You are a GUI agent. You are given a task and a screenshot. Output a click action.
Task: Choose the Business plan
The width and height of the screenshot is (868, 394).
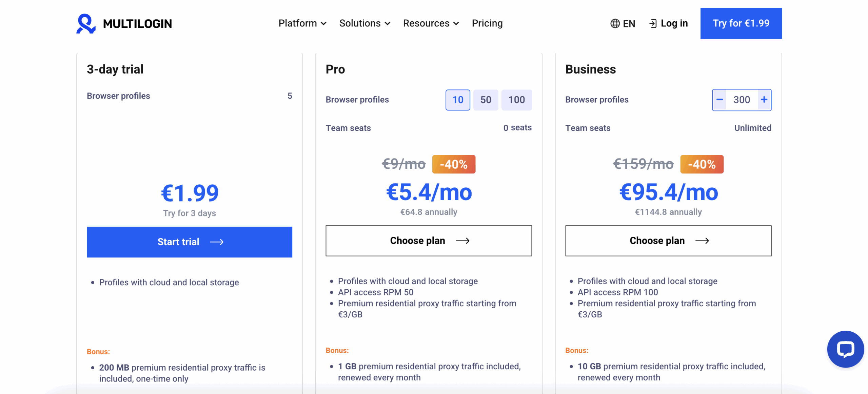[x=668, y=241]
